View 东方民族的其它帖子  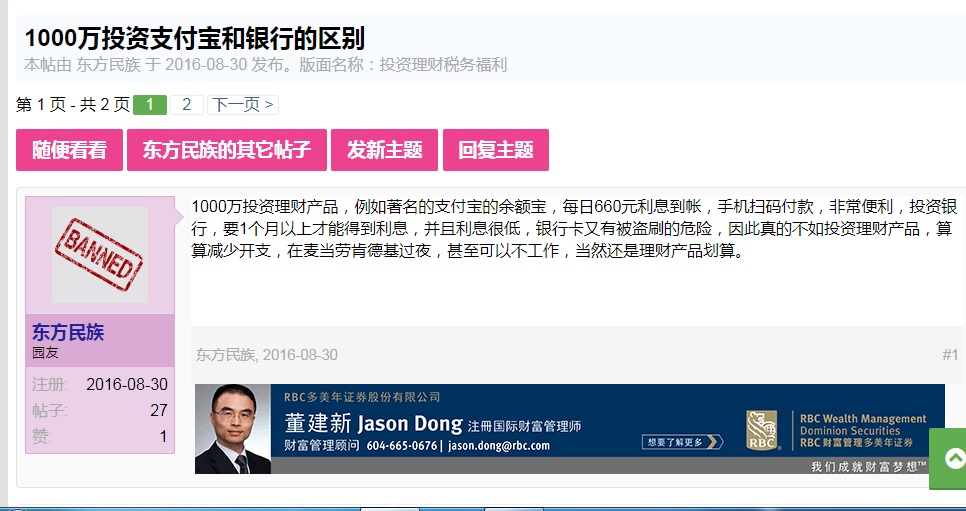pyautogui.click(x=227, y=150)
